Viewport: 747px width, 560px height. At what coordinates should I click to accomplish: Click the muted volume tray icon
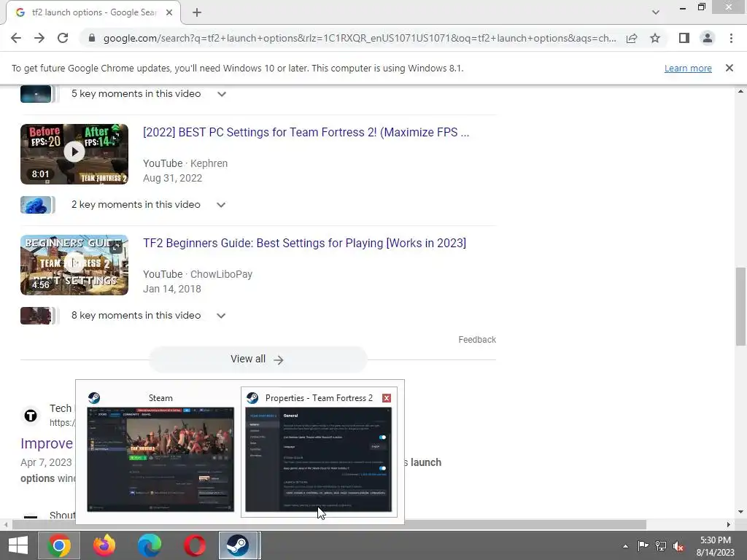coord(678,546)
